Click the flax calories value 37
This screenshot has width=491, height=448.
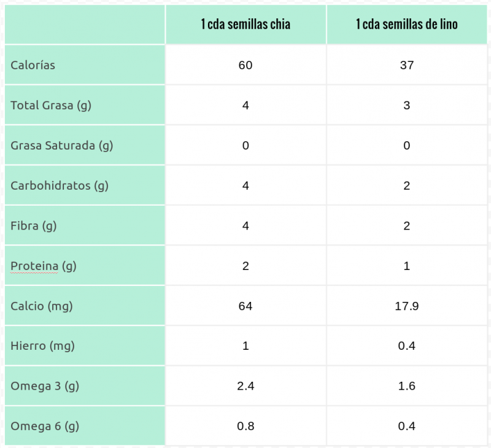tap(406, 65)
